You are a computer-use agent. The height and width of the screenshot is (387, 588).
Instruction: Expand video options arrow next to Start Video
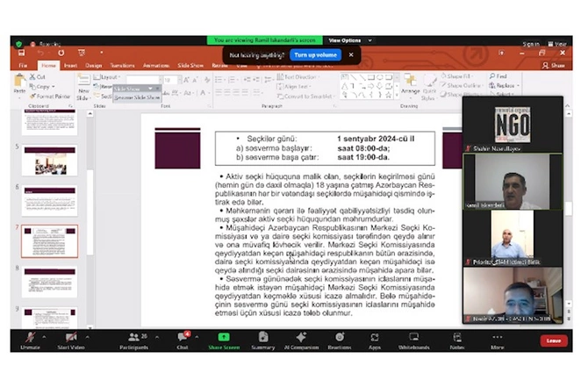(88, 337)
